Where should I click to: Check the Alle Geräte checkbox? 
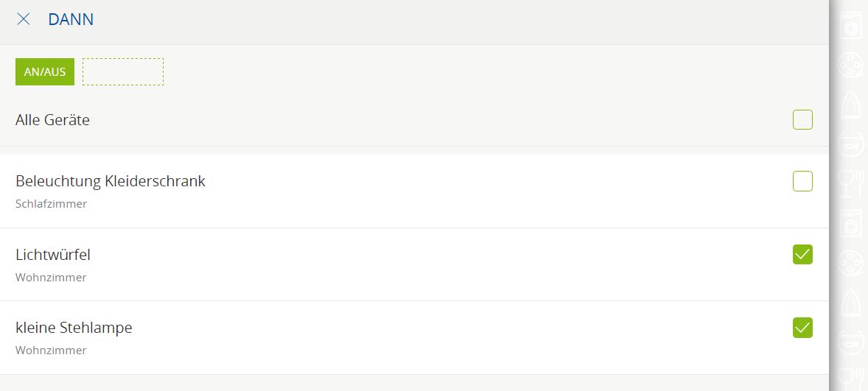pyautogui.click(x=802, y=119)
